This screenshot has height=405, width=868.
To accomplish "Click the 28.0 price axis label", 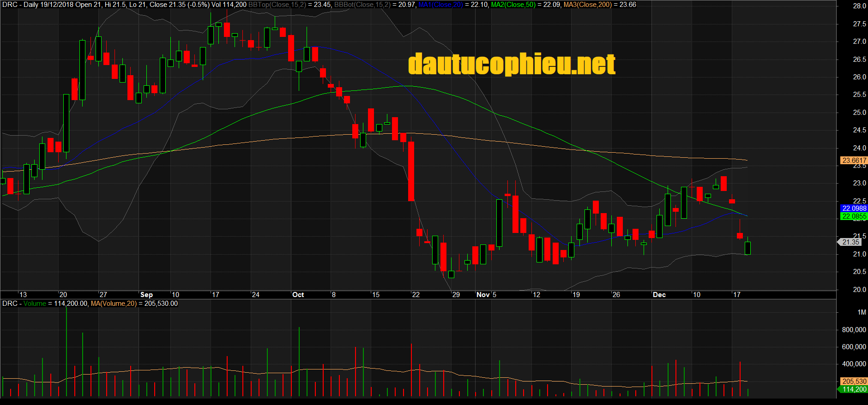I will point(859,6).
